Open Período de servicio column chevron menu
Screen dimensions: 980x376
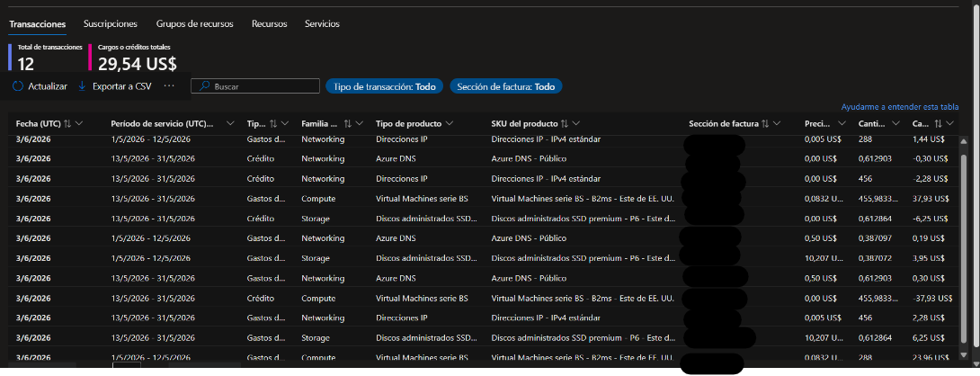point(231,123)
